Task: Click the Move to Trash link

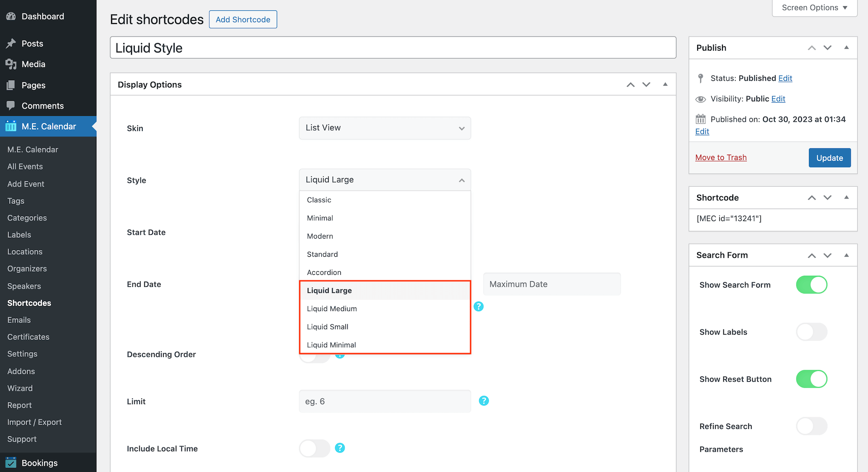Action: (x=721, y=157)
